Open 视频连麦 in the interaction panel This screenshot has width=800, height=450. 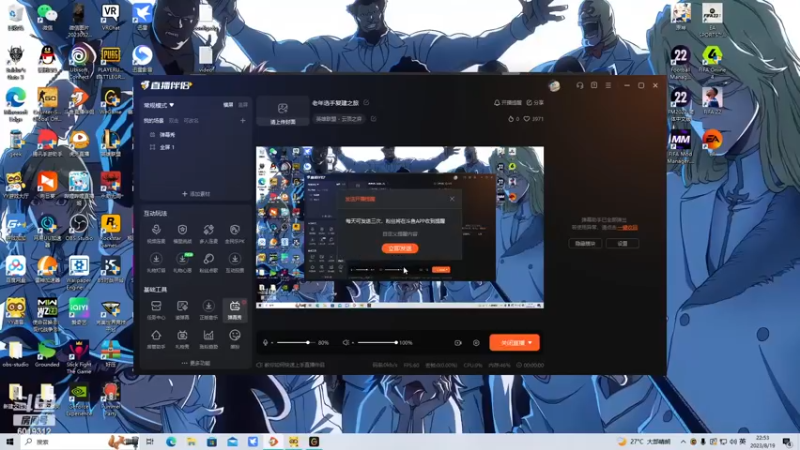click(156, 234)
